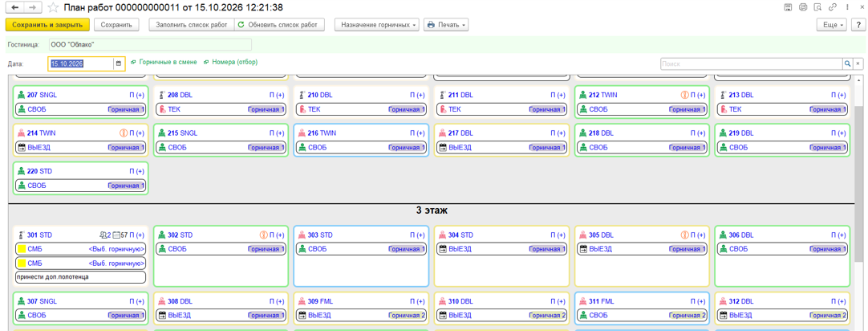Screen dimensions: 868x331
Task: Open the calendar picker in the Дата field
Action: [x=118, y=63]
